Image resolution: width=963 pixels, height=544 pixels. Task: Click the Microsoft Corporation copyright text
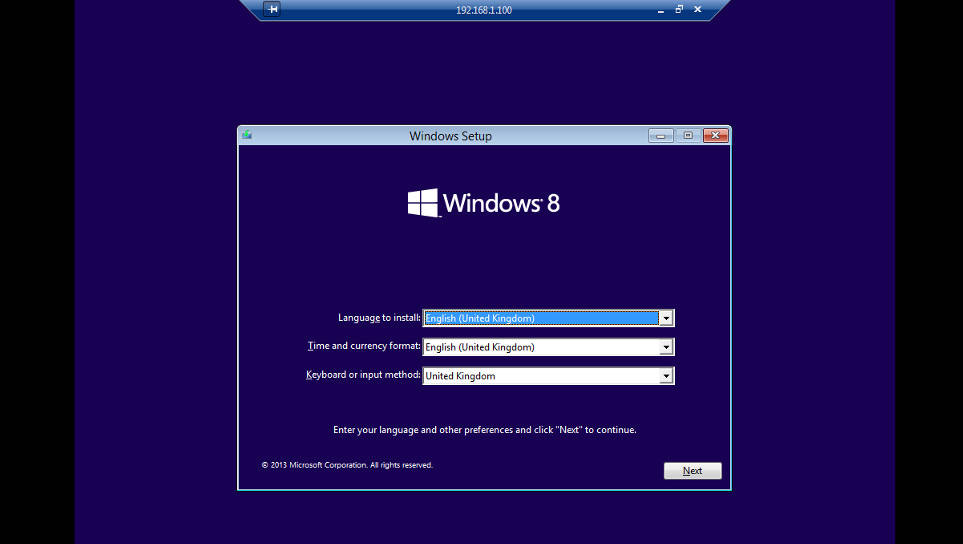347,465
